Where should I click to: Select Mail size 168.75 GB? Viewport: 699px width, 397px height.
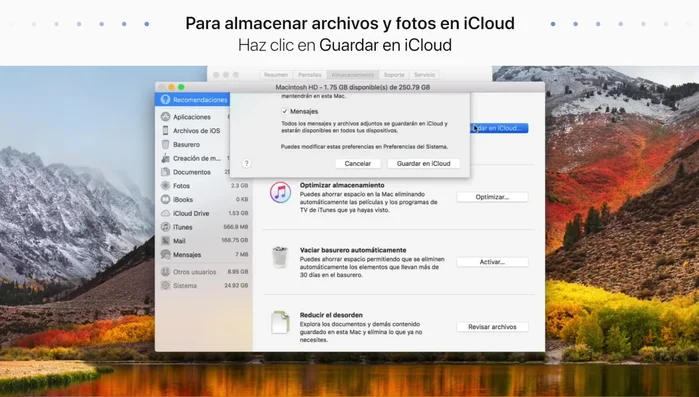(234, 240)
